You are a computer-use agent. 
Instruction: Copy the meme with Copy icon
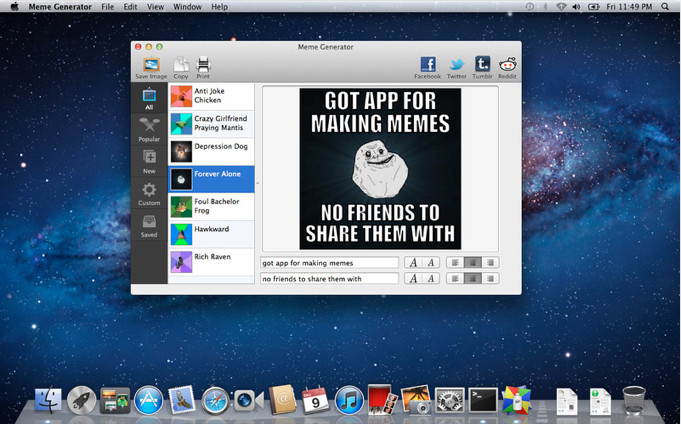[x=181, y=68]
